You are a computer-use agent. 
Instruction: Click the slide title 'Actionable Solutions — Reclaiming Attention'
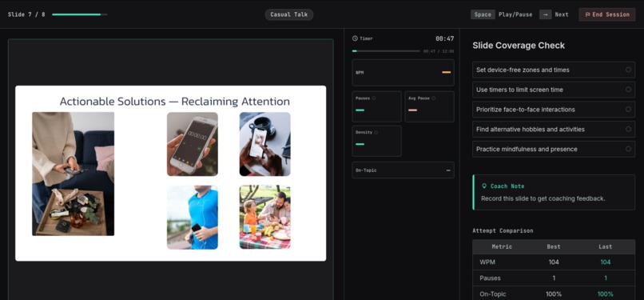click(x=174, y=102)
